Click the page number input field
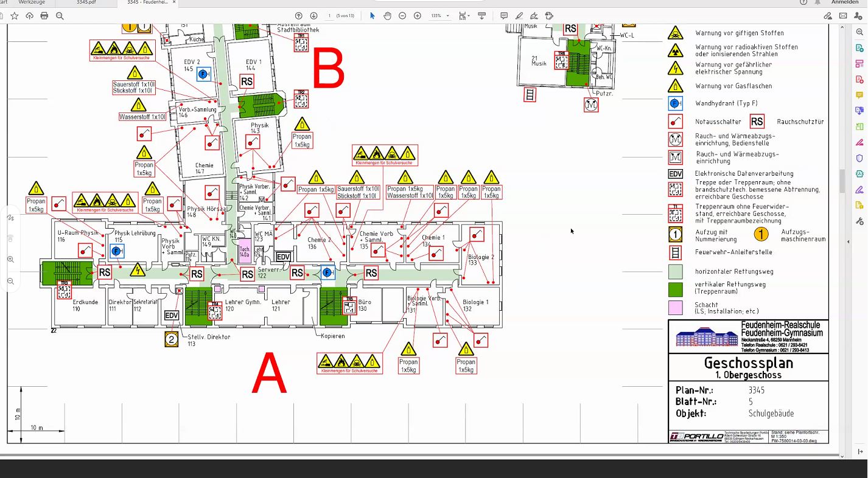Image resolution: width=868 pixels, height=478 pixels. pos(329,16)
